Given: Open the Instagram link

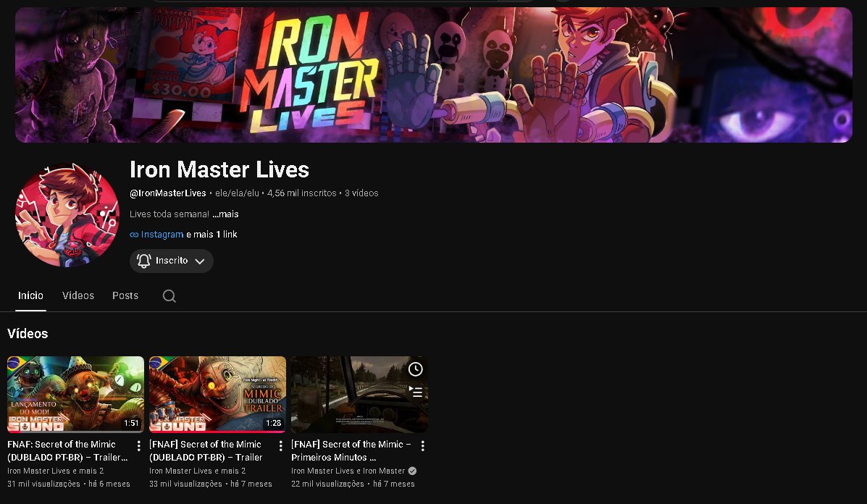Looking at the screenshot, I should pos(162,235).
